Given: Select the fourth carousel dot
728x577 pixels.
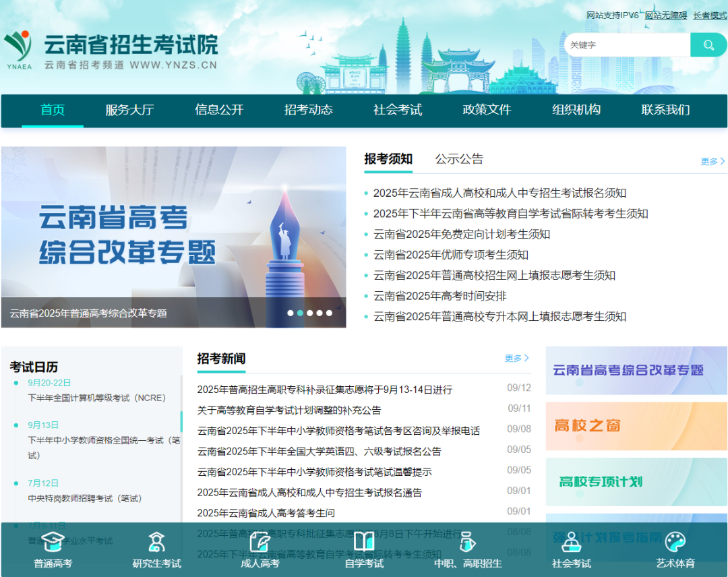Looking at the screenshot, I should pos(320,313).
